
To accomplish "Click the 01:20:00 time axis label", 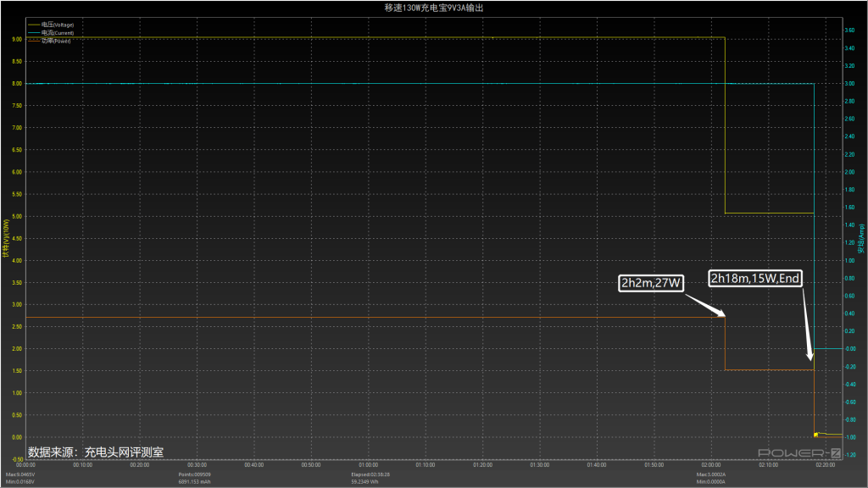I will (x=482, y=465).
